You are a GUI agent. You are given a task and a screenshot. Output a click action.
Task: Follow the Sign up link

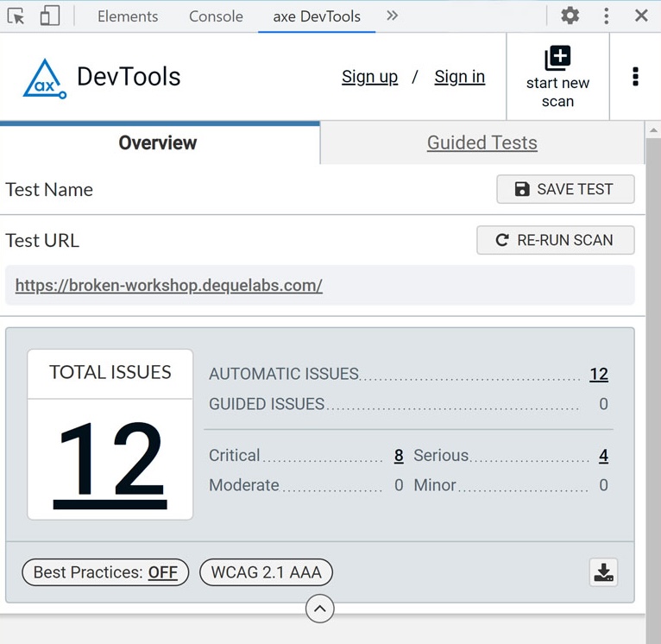[369, 77]
